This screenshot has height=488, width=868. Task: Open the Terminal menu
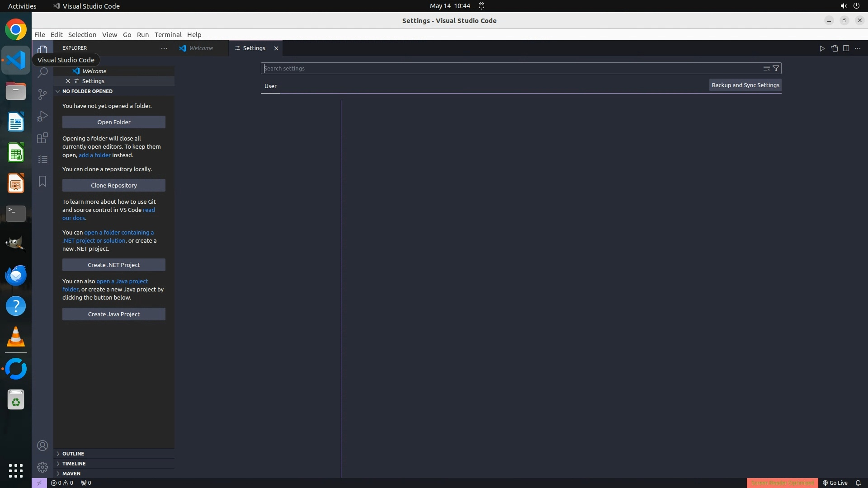coord(168,35)
